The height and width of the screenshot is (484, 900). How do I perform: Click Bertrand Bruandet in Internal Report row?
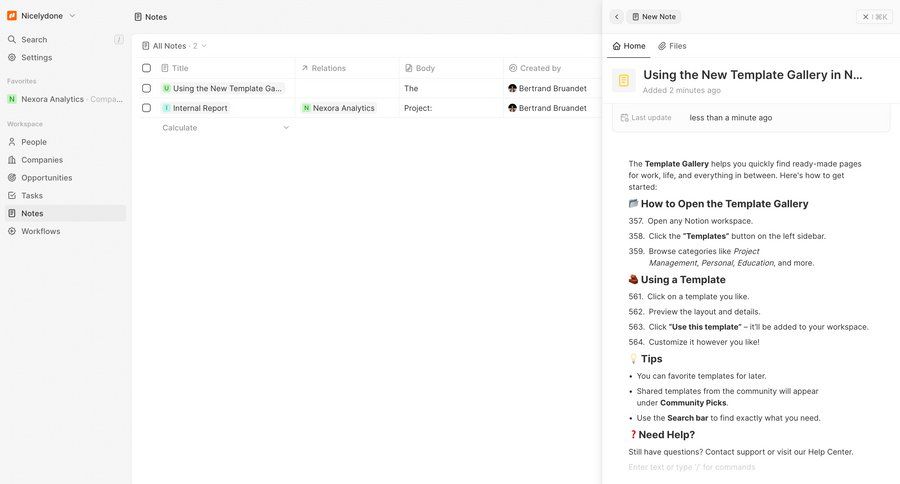click(548, 108)
